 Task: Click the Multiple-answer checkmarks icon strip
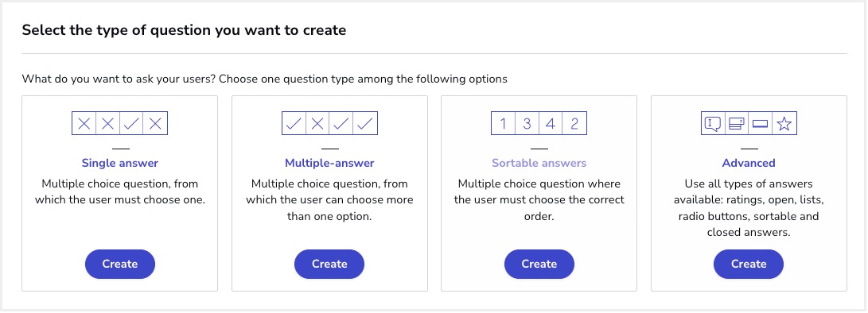coord(329,123)
